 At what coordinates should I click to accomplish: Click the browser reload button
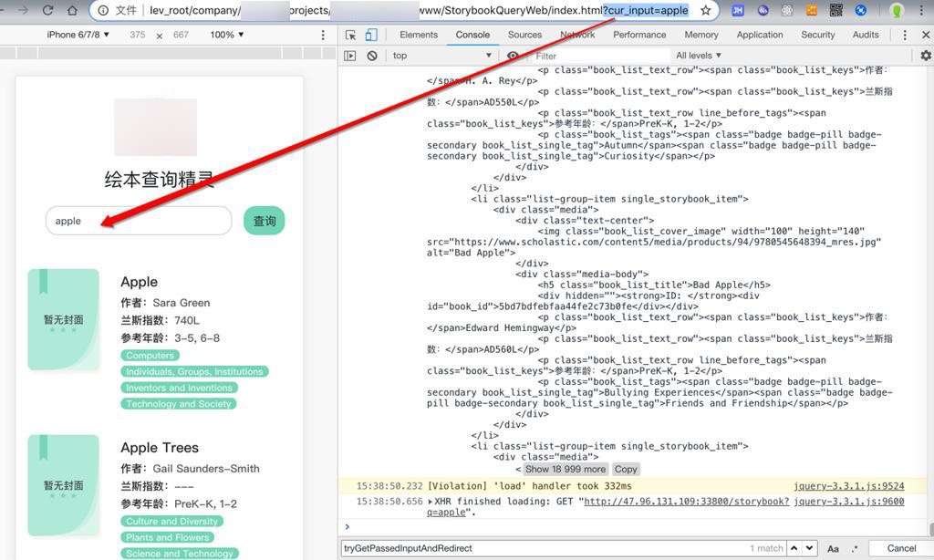(47, 10)
